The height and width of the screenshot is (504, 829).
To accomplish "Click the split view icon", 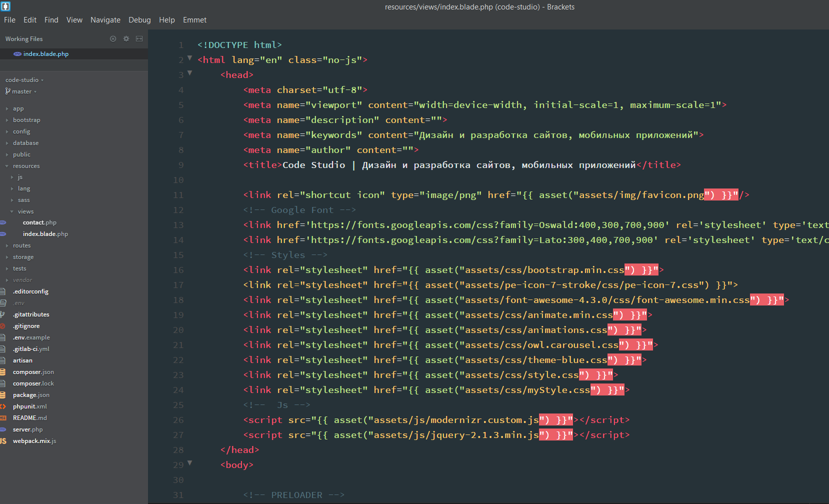I will (x=139, y=38).
